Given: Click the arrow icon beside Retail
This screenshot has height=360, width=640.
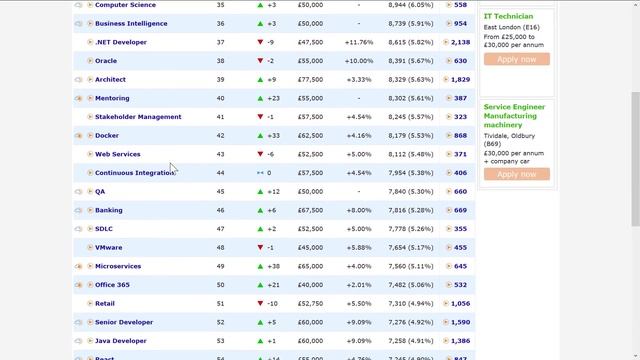Looking at the screenshot, I should coord(90,304).
